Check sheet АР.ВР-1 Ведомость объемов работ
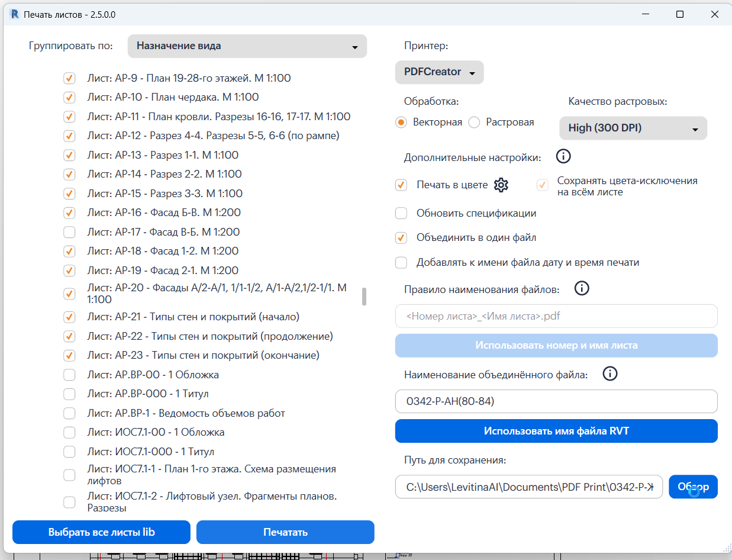 click(69, 413)
